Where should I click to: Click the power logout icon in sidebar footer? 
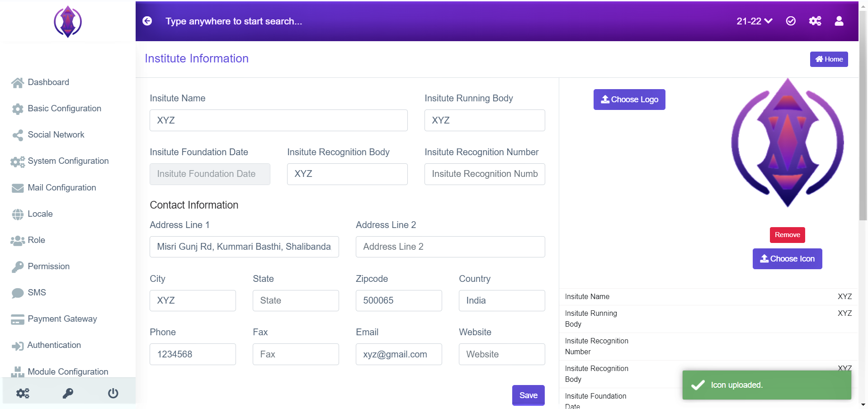tap(113, 393)
